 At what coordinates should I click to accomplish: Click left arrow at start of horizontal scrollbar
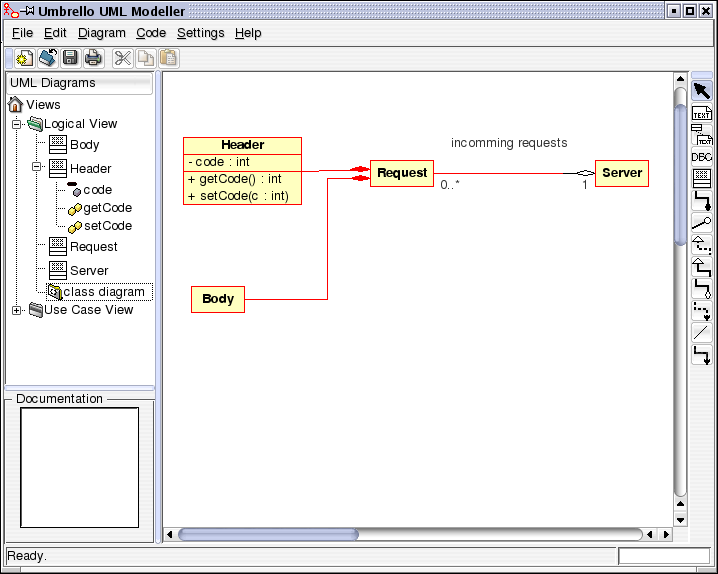coord(170,534)
